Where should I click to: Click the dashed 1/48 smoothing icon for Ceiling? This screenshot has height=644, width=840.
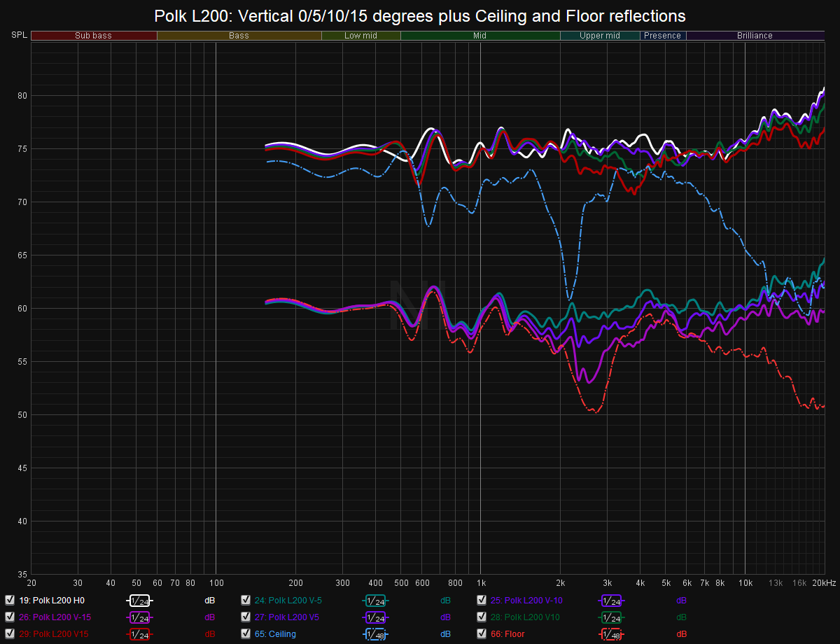(x=375, y=634)
